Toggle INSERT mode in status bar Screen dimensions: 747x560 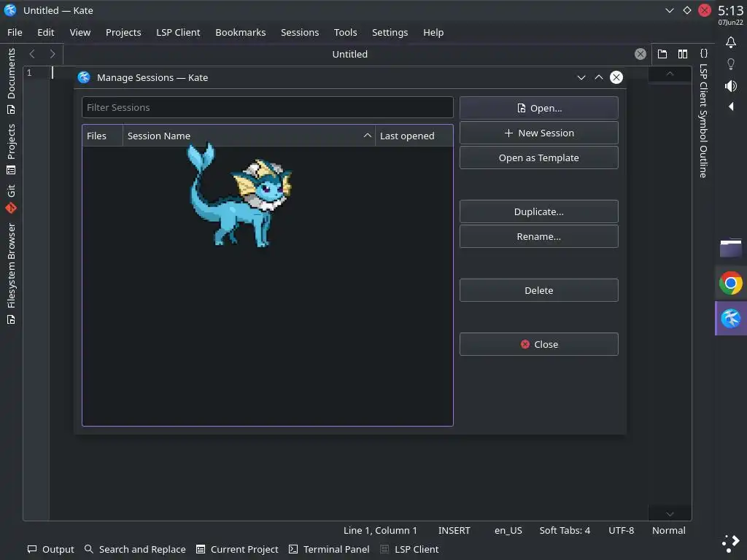(454, 530)
